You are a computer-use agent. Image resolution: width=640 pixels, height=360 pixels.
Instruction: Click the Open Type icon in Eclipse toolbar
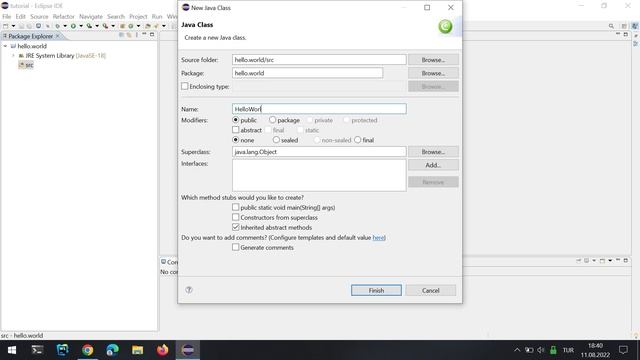click(x=148, y=26)
